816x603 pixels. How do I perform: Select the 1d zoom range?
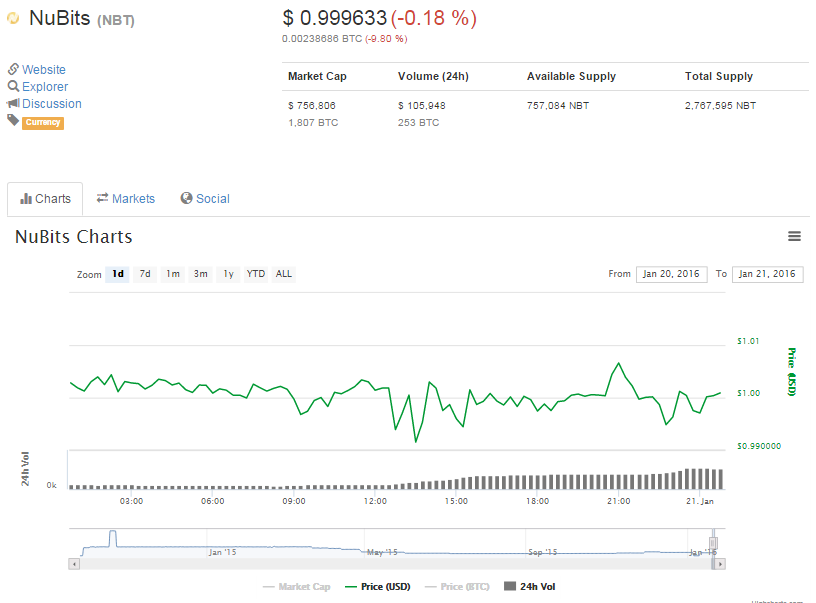pos(118,274)
